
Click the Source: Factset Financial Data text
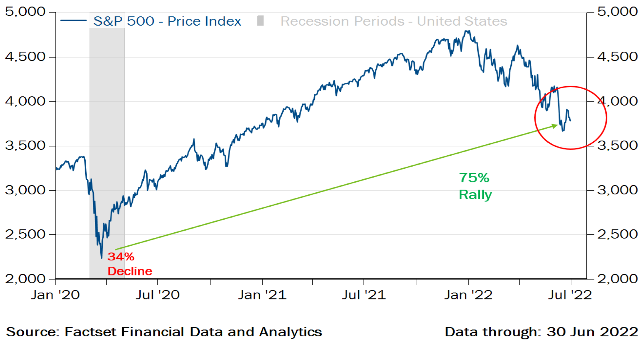(164, 332)
